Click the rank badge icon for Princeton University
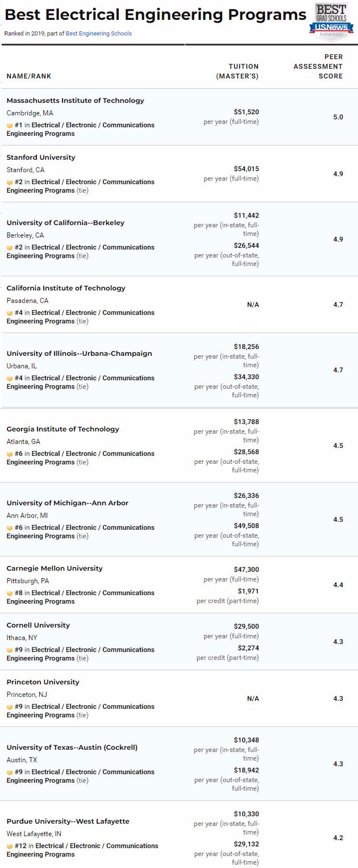Viewport: 358px width, 868px height. (10, 707)
